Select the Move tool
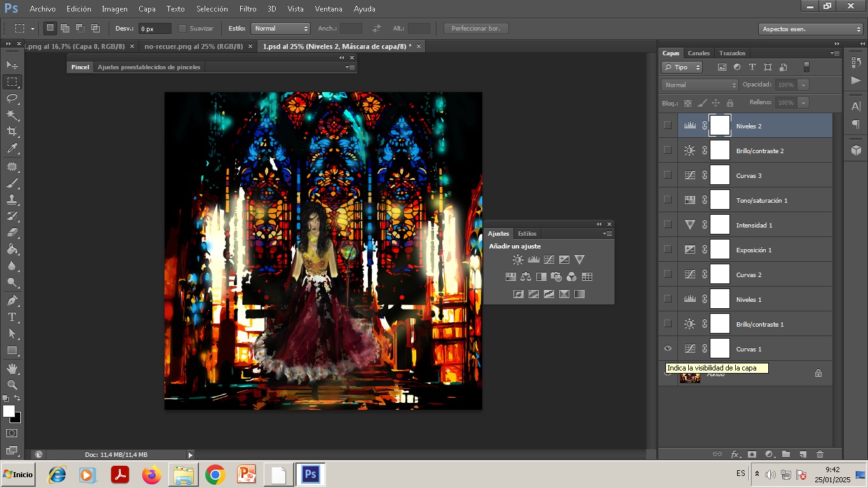The width and height of the screenshot is (868, 488). click(x=12, y=65)
